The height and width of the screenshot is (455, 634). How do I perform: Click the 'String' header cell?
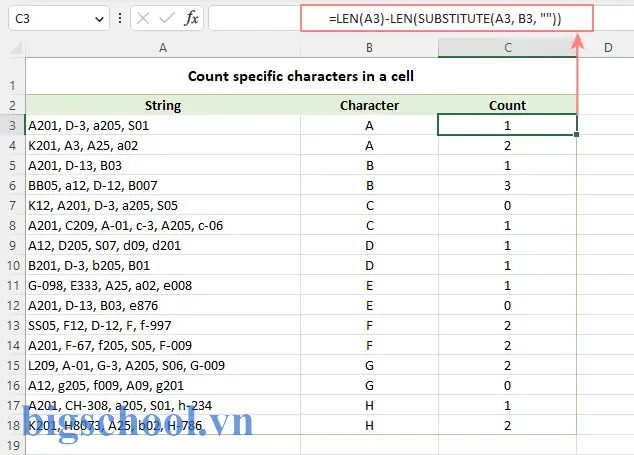point(163,105)
